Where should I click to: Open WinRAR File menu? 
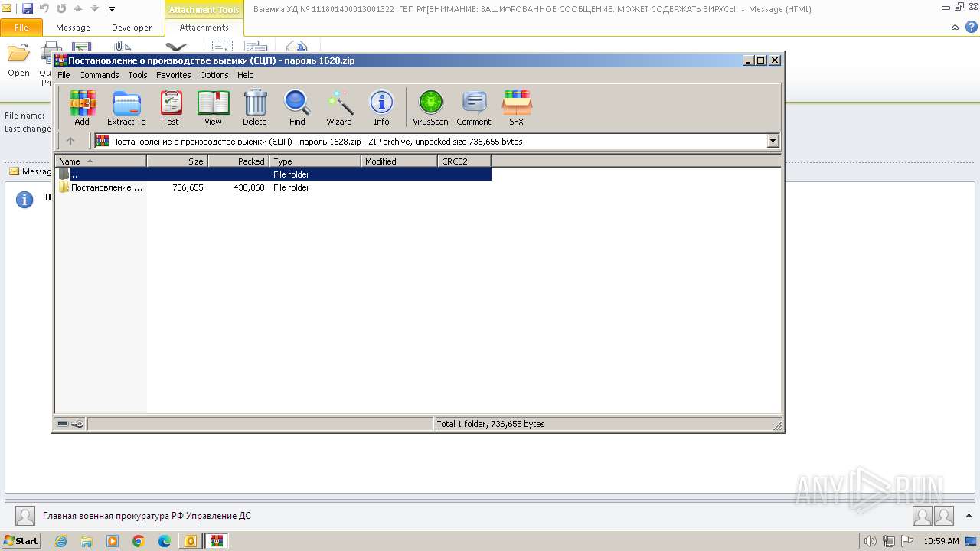pyautogui.click(x=64, y=75)
